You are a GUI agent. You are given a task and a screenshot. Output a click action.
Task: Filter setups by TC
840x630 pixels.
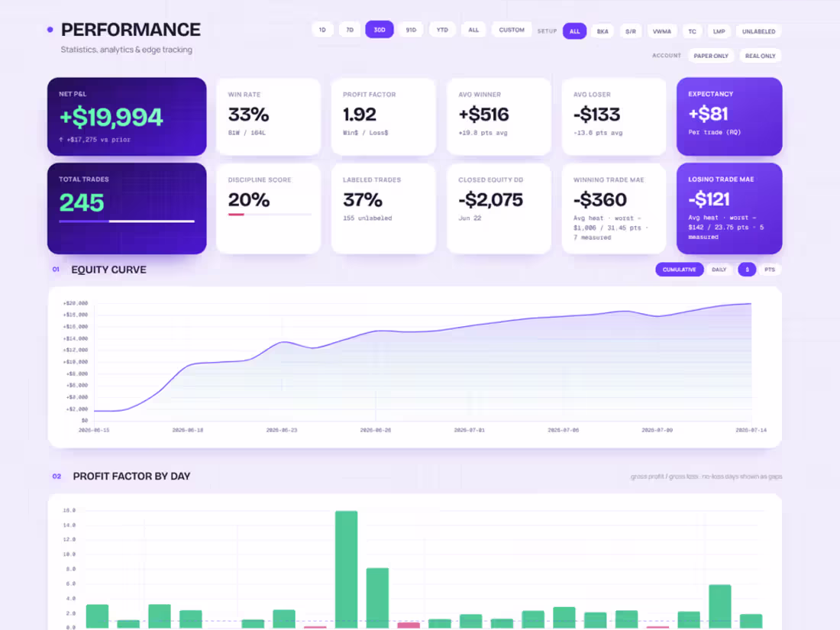pos(692,31)
